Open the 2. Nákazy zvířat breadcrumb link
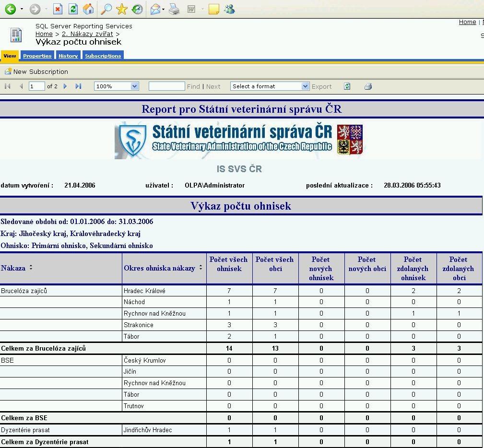 [87, 34]
